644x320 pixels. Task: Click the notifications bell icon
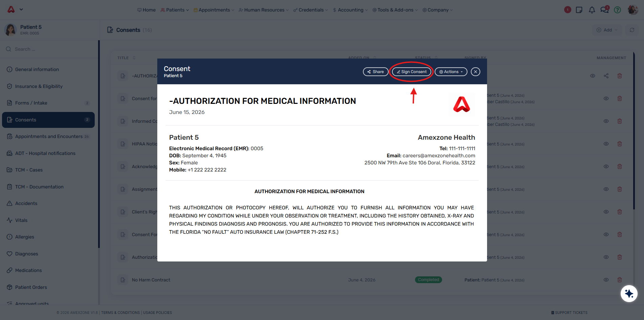point(592,10)
